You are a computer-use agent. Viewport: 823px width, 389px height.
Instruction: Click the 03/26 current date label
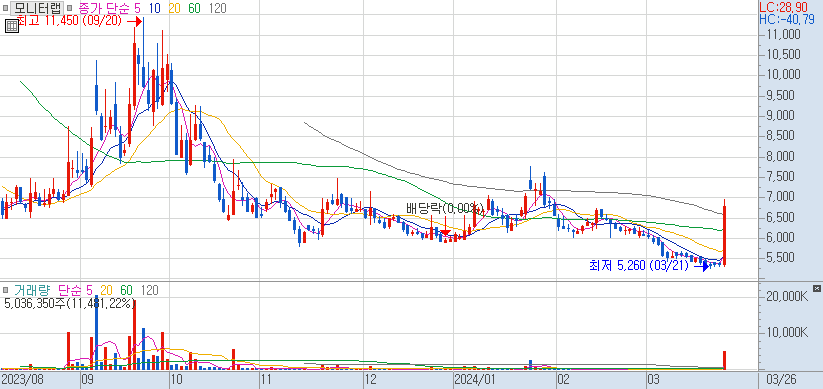point(781,379)
